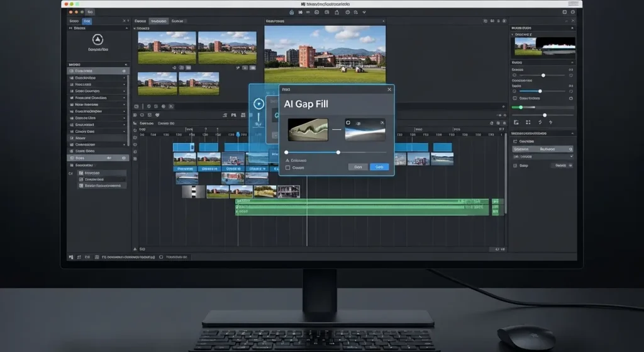The width and height of the screenshot is (644, 352).
Task: Click the triangle-in-circle icon in the top-left panel
Action: (x=97, y=40)
